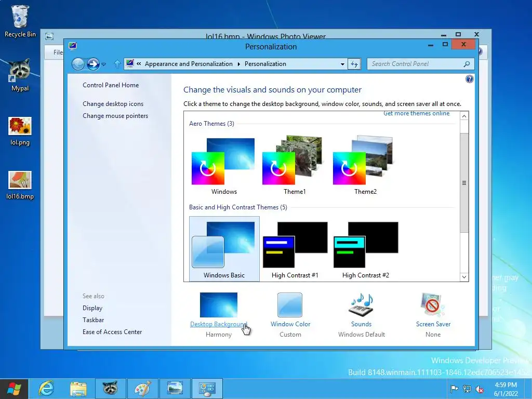
Task: Click the Personalization window title bar icon
Action: coord(72,46)
